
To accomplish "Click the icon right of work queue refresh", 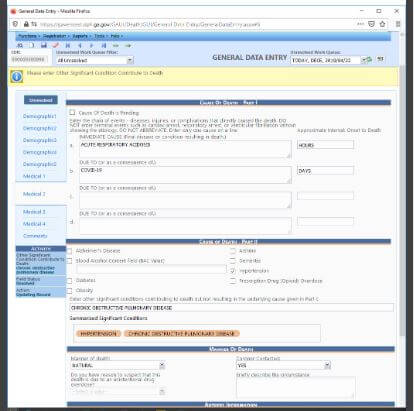I will coord(380,59).
